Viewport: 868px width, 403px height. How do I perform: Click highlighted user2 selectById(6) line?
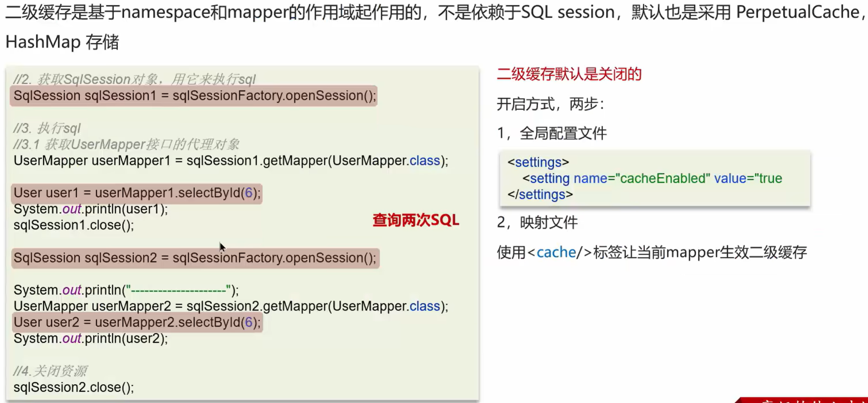(x=137, y=322)
